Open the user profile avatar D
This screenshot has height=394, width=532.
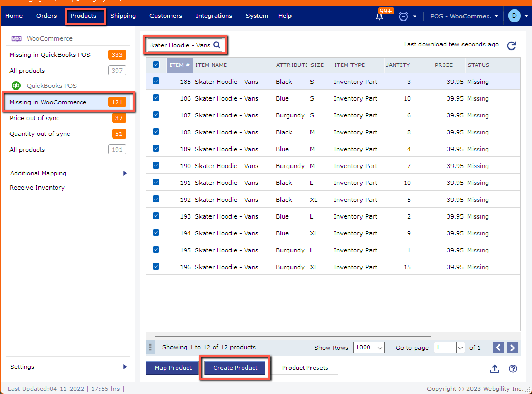(x=514, y=16)
